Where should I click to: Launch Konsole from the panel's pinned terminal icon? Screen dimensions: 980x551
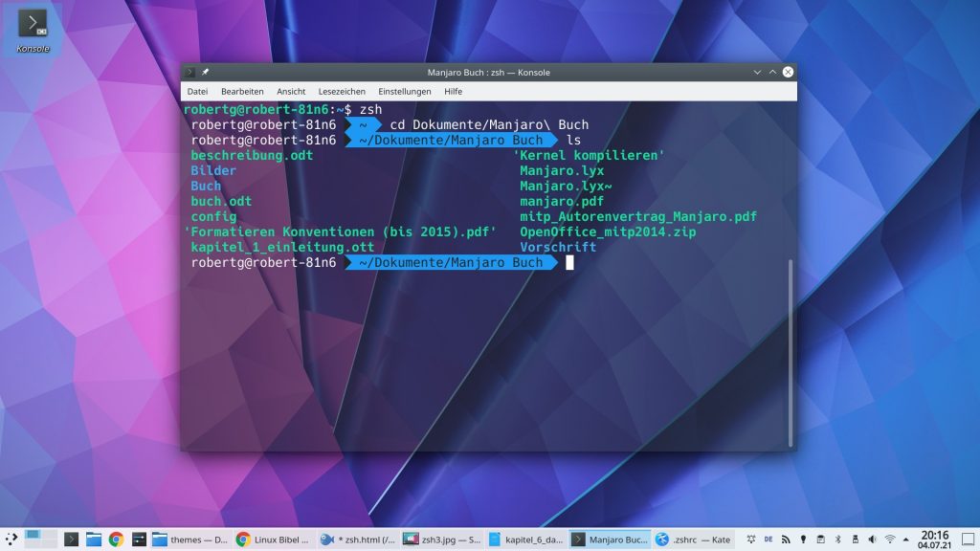pyautogui.click(x=71, y=540)
